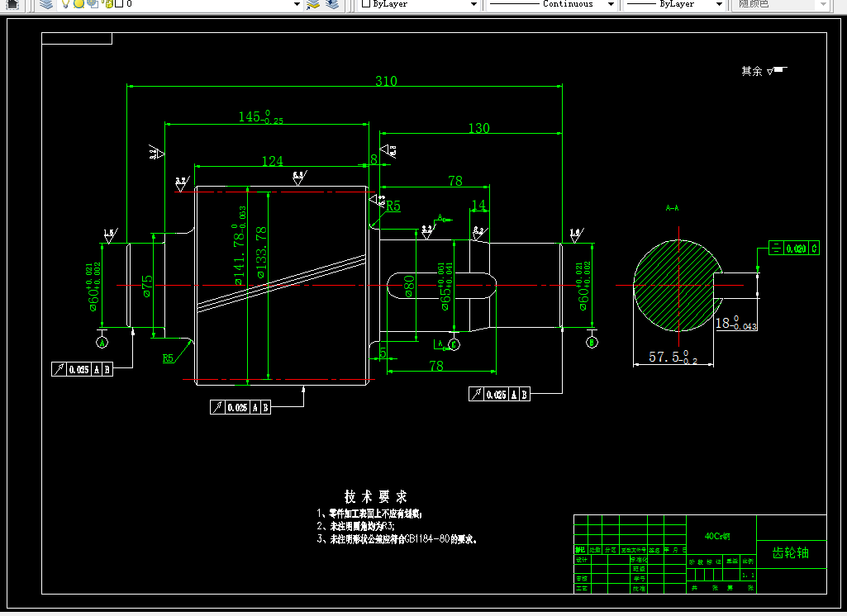Open the ByLayer color control dropdown
This screenshot has height=616, width=847.
tap(420, 4)
